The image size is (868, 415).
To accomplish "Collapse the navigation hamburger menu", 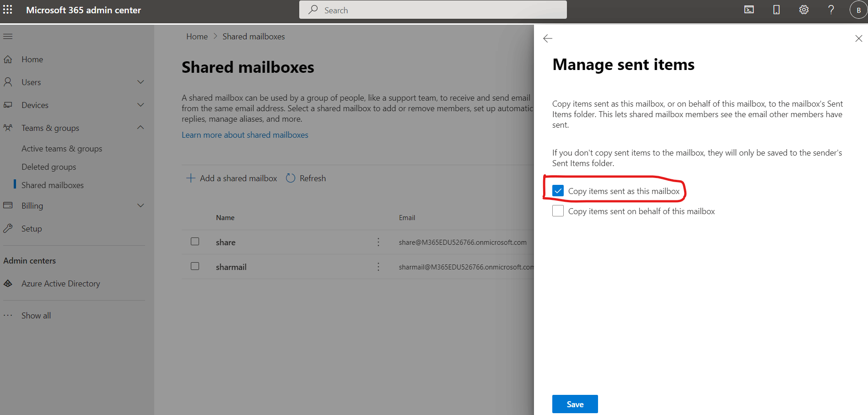I will [8, 36].
